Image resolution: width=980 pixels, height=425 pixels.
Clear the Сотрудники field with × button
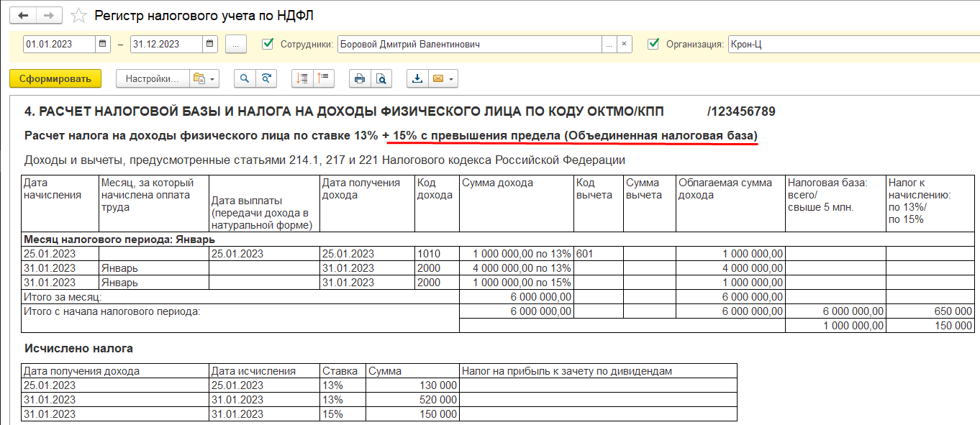[x=625, y=44]
